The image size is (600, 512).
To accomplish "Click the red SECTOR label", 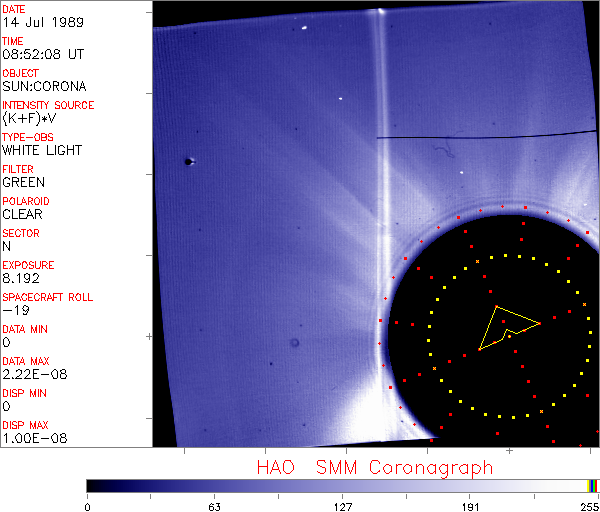I will pyautogui.click(x=21, y=233).
